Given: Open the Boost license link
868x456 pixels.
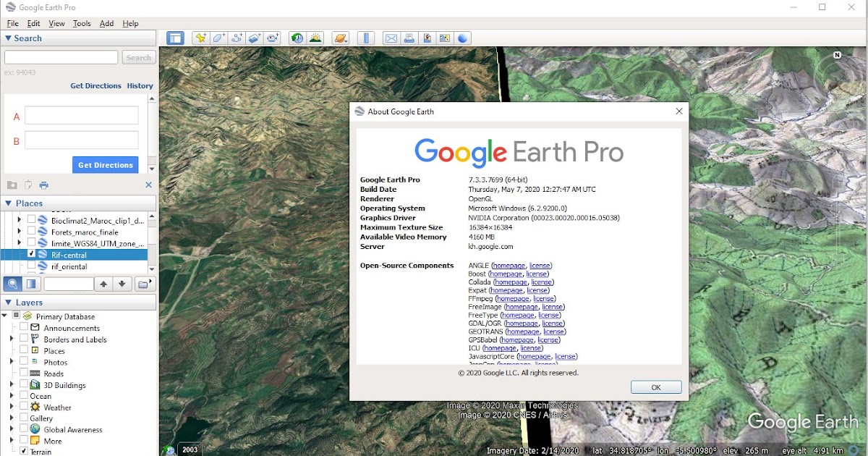Looking at the screenshot, I should tap(537, 274).
